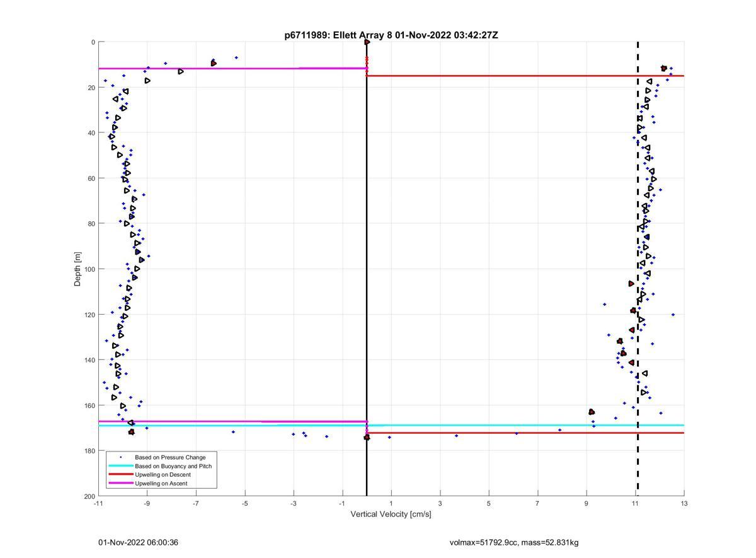Viewport: 756px width, 558px height.
Task: Click the y-axis tick label '80'
Action: click(x=91, y=224)
